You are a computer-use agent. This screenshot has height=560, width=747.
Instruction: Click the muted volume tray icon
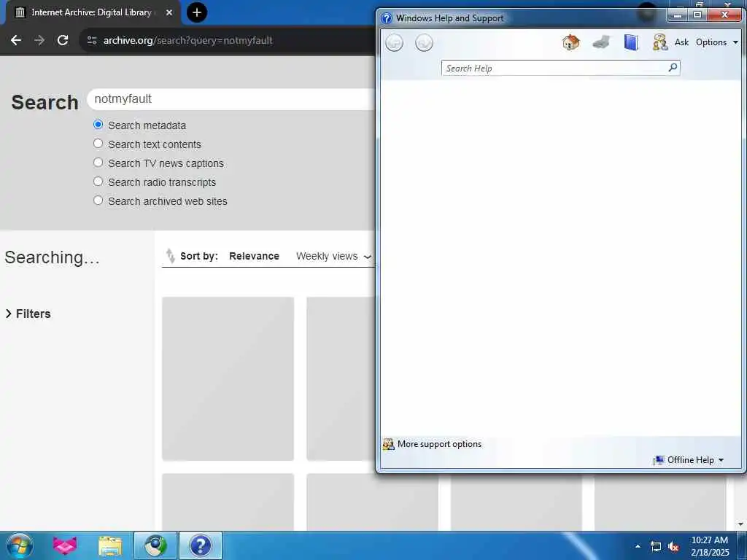click(x=673, y=547)
